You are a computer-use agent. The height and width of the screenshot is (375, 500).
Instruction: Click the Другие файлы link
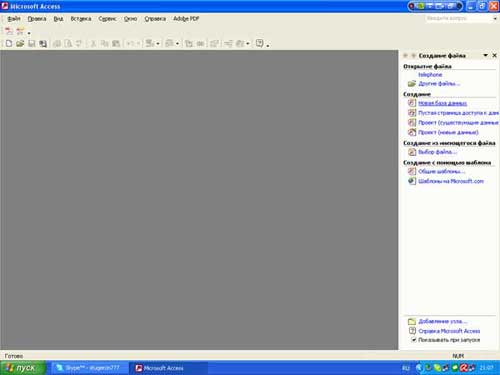tap(439, 84)
